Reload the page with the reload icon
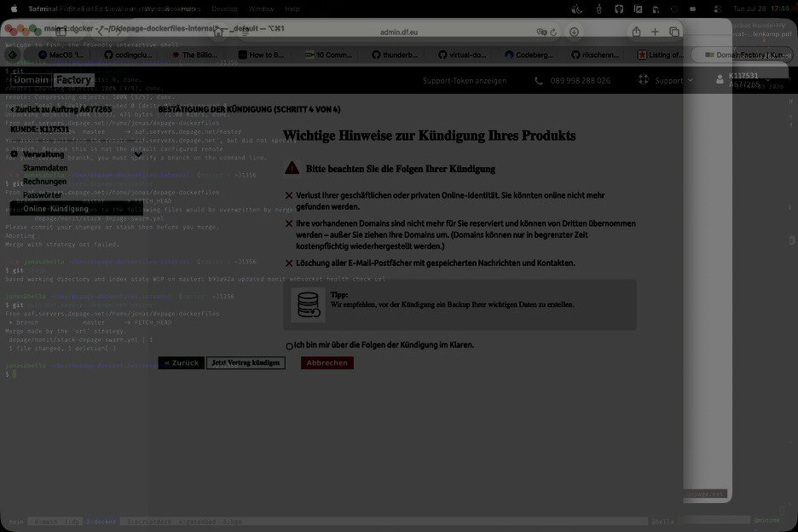This screenshot has height=532, width=798. 553,32
